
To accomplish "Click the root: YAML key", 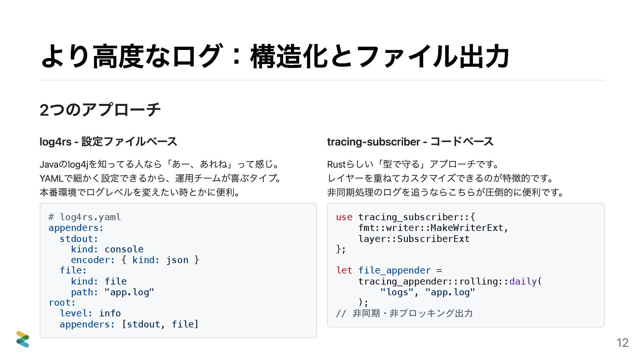I will (62, 303).
